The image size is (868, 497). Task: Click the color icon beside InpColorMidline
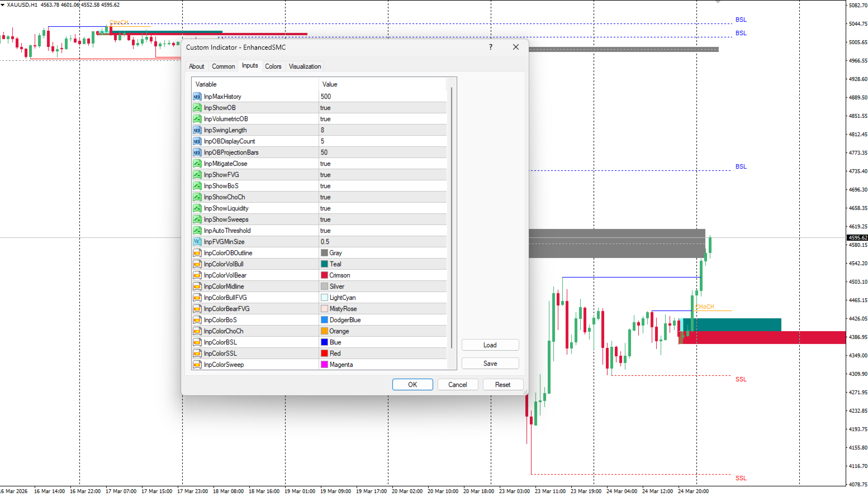tap(197, 286)
